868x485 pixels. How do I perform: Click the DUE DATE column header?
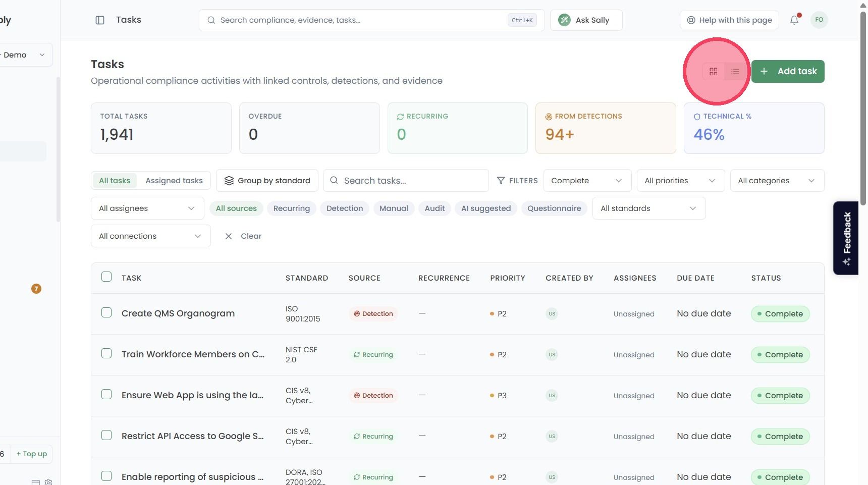pyautogui.click(x=695, y=278)
